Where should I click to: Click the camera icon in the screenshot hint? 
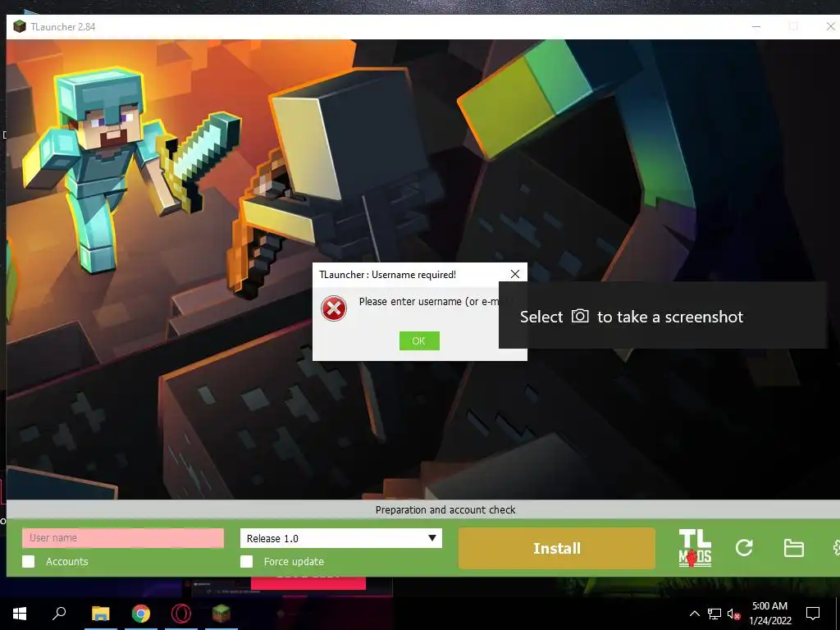(580, 316)
